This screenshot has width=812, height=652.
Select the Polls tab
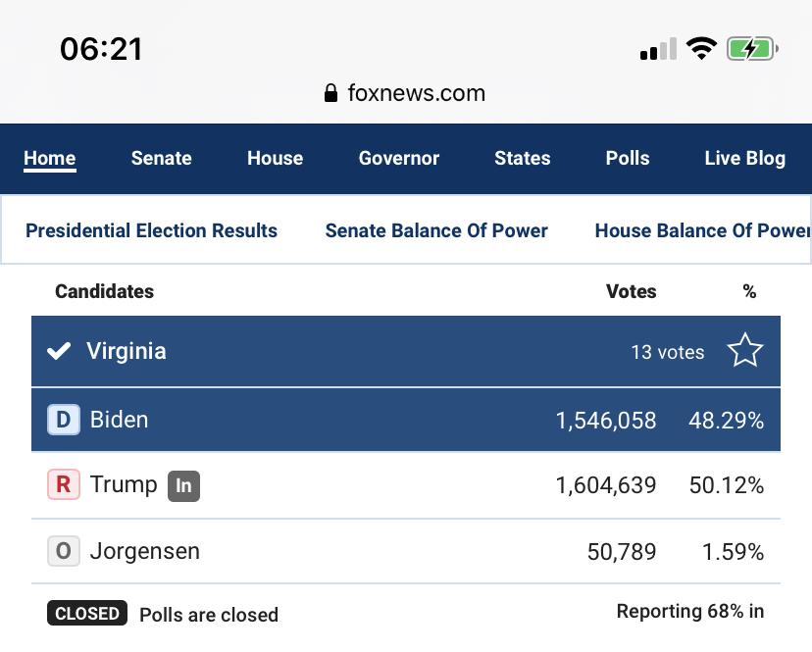628,158
